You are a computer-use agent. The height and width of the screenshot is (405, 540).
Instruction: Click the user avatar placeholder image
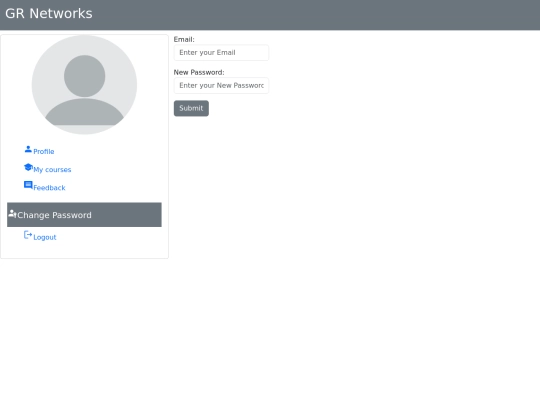point(84,84)
